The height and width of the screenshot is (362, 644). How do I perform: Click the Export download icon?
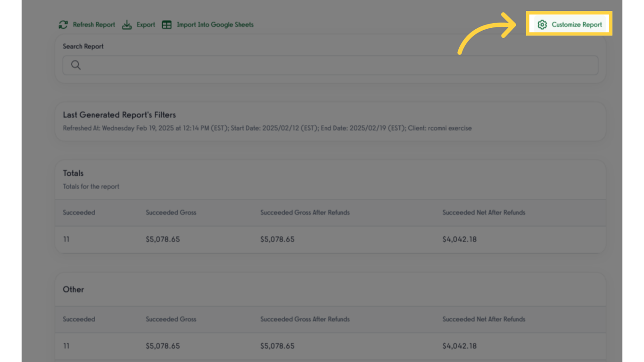tap(127, 25)
